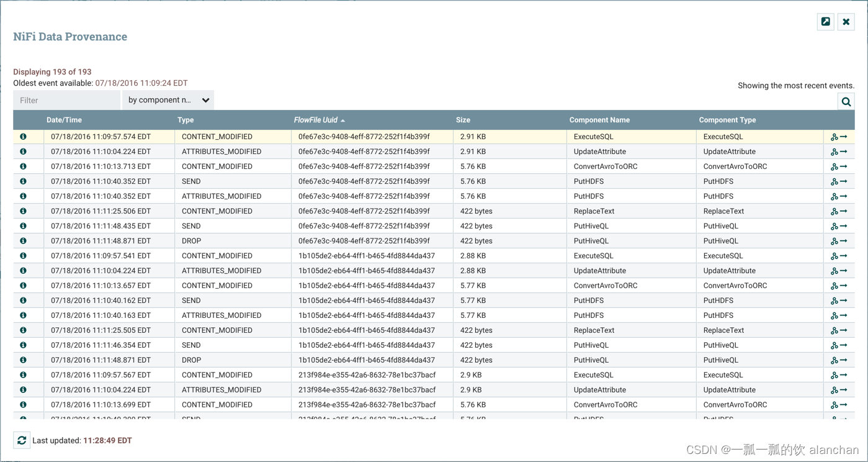This screenshot has height=462, width=868.
Task: Toggle FlowFile Uuid column sort order
Action: point(319,120)
